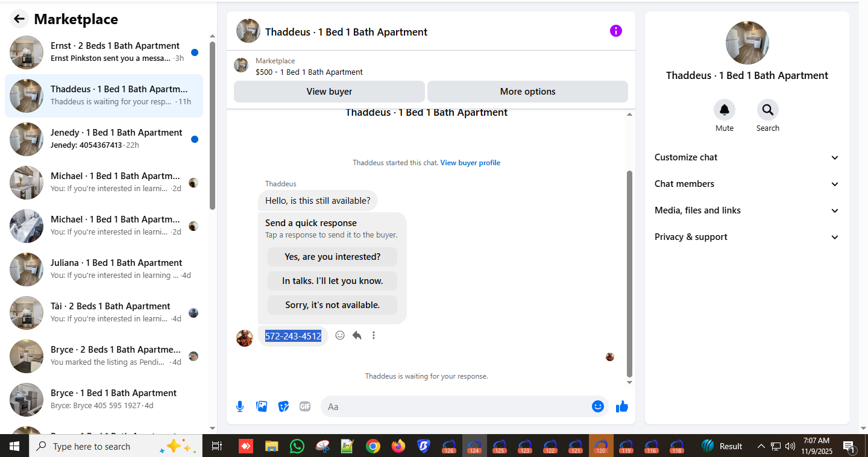Open Windows Start menu
The height and width of the screenshot is (457, 868).
click(14, 446)
